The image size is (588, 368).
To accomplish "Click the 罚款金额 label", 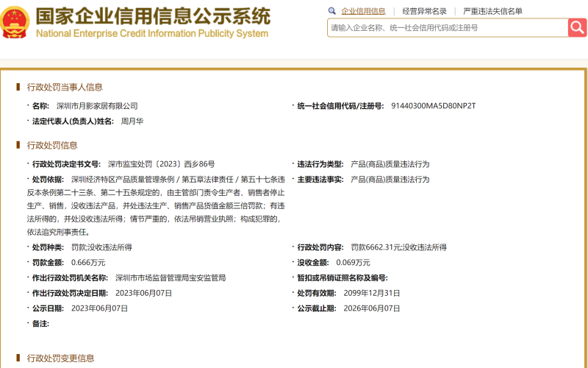I will point(48,263).
